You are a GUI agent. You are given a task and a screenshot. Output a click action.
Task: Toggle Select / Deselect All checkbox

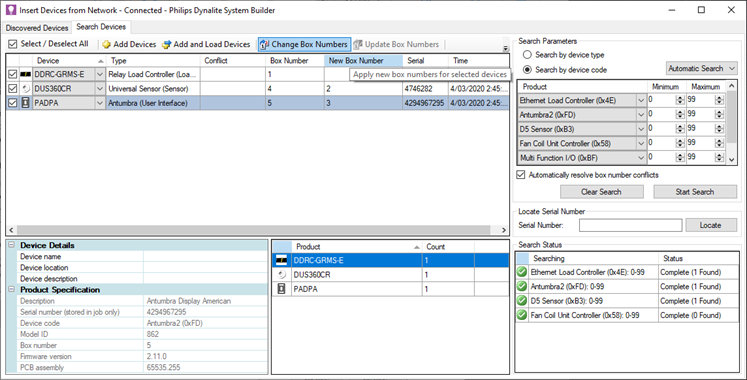[x=13, y=44]
